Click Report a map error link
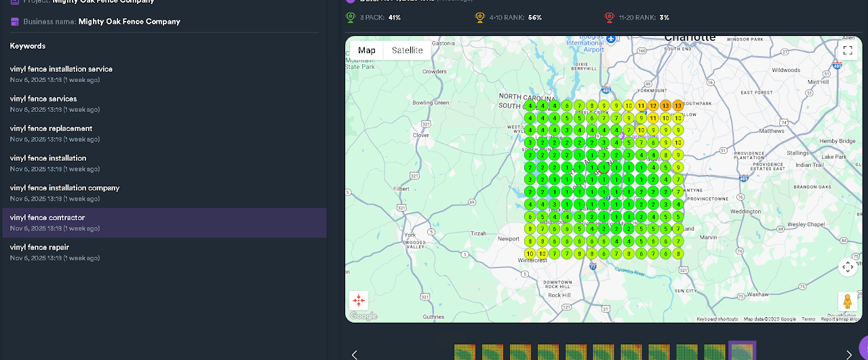The height and width of the screenshot is (360, 868). pos(839,319)
